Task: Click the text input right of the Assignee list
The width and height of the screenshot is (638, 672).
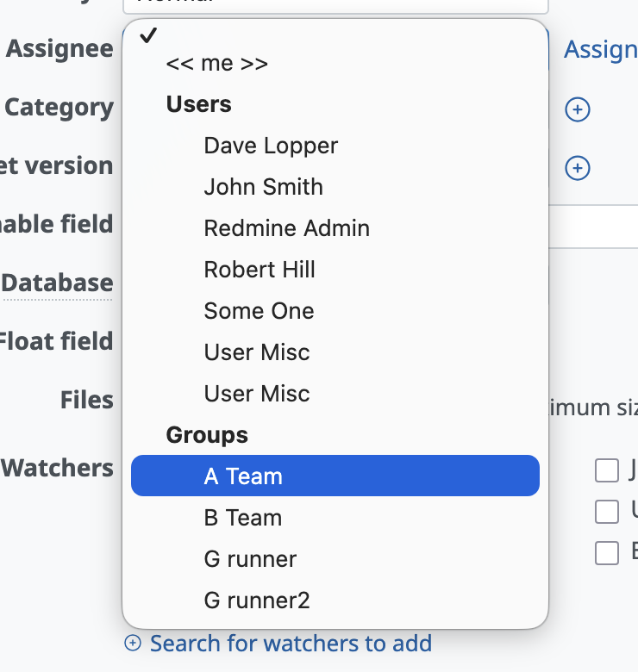Action: [595, 227]
